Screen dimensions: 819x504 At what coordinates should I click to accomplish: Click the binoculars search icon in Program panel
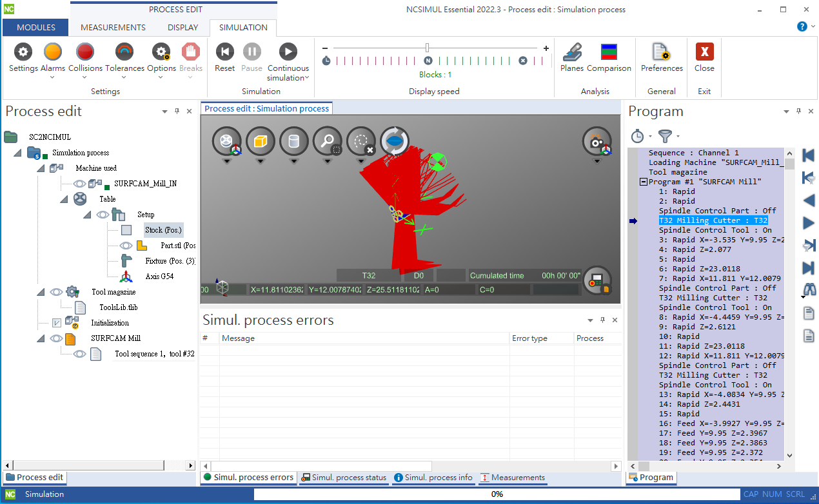[x=809, y=289]
